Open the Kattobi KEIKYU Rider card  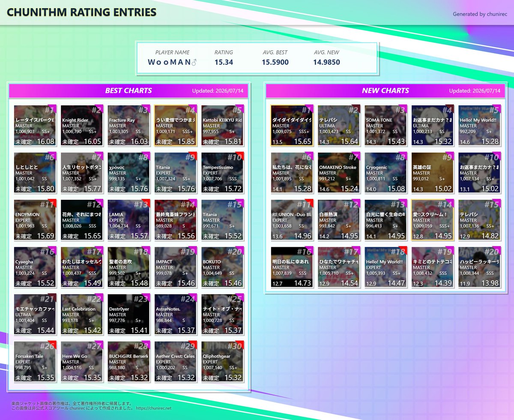[222, 126]
